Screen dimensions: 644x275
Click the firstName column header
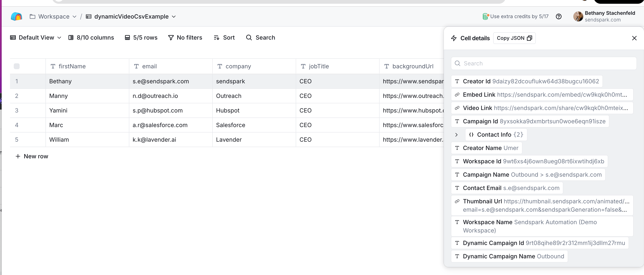87,66
